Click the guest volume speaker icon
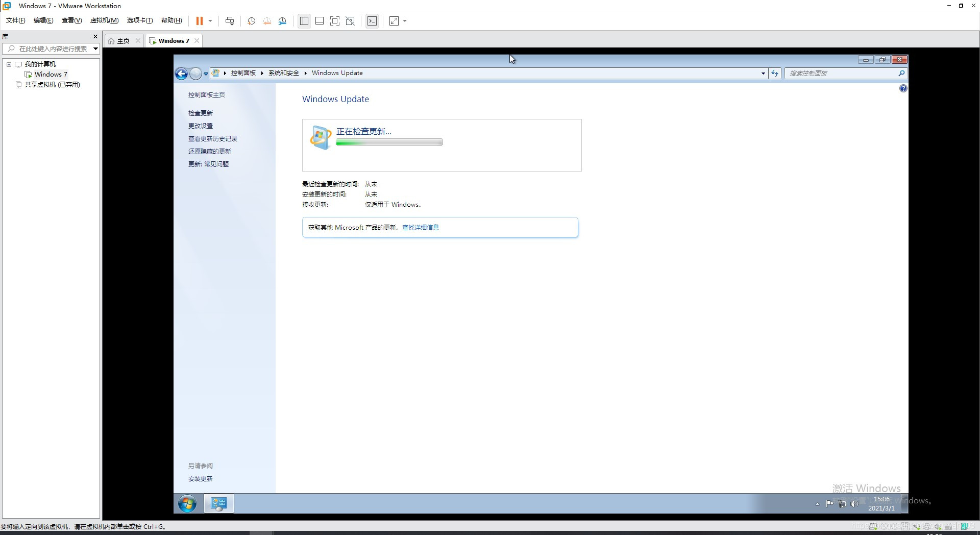The image size is (980, 535). (854, 504)
